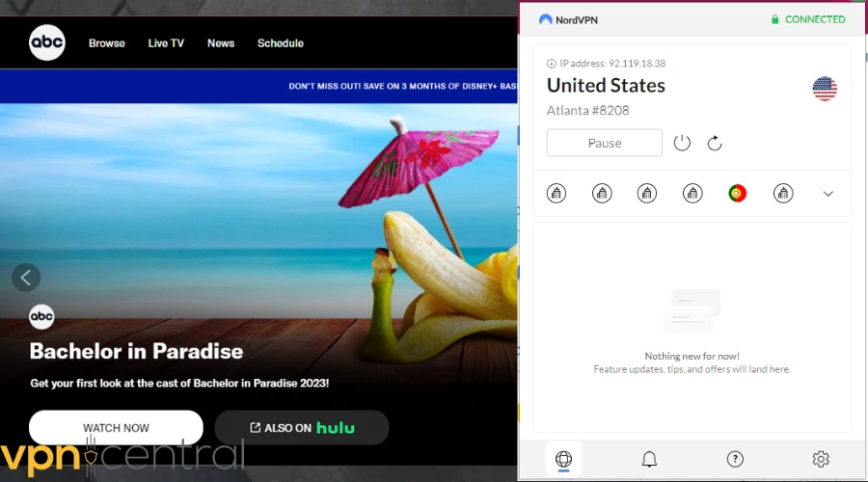868x482 pixels.
Task: Click the 'Nothing new for now!' message
Action: pos(692,356)
